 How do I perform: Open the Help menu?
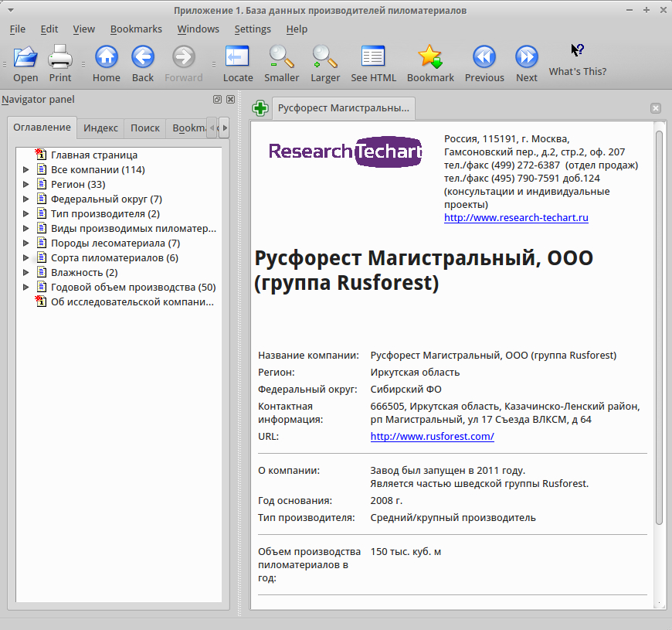tap(297, 29)
